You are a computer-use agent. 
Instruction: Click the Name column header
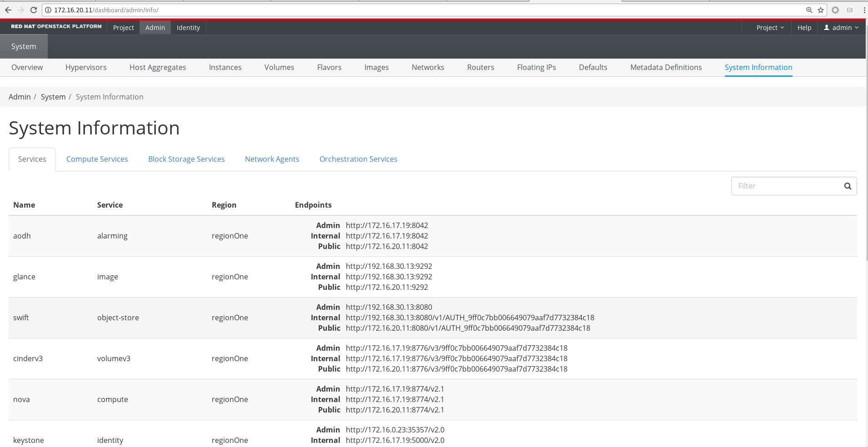coord(24,205)
